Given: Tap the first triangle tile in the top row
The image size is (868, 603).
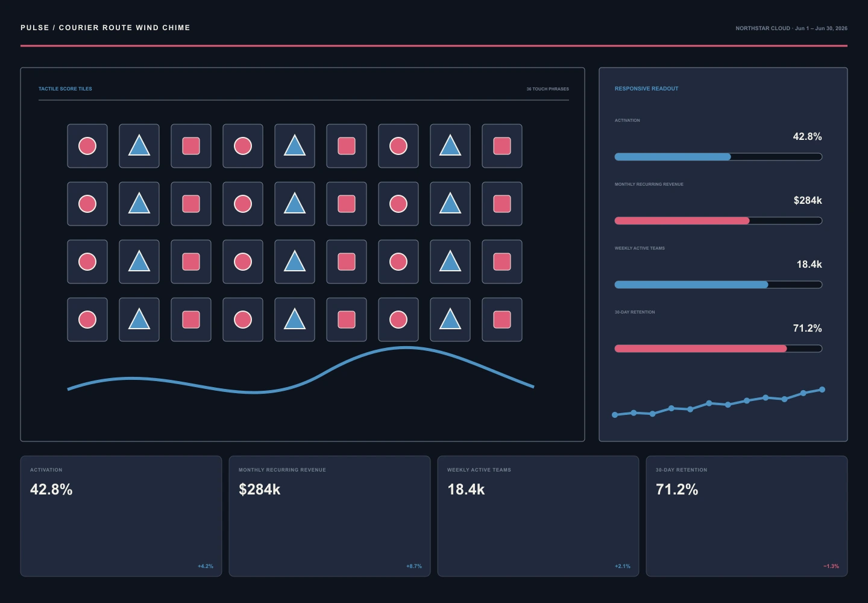Looking at the screenshot, I should pyautogui.click(x=139, y=146).
